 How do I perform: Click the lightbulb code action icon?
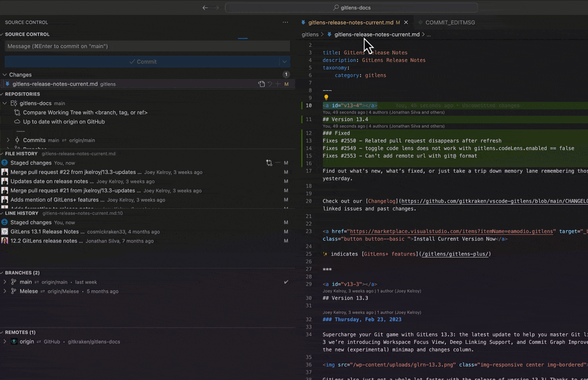326,98
